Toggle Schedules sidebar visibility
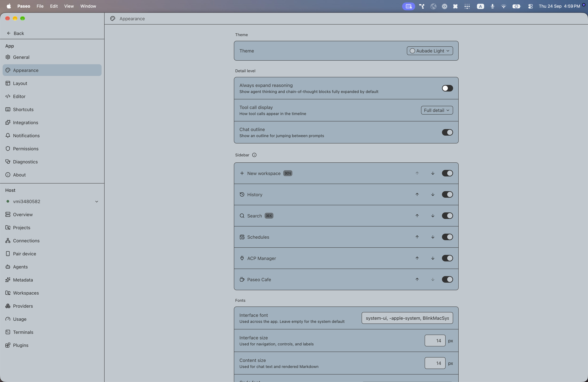Screen dimensions: 588x382 (x=447, y=237)
